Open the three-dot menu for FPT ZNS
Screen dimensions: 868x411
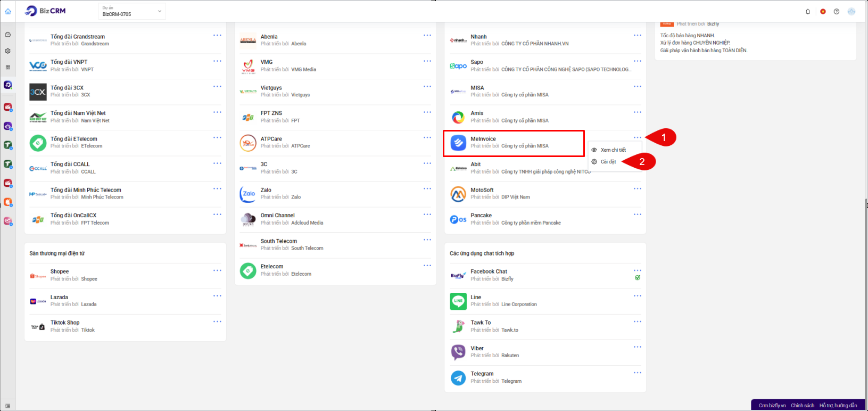point(427,112)
